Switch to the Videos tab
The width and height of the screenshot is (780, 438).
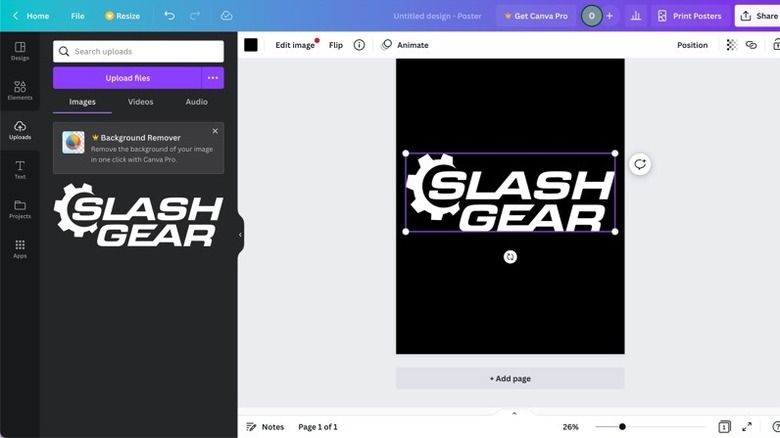point(140,102)
